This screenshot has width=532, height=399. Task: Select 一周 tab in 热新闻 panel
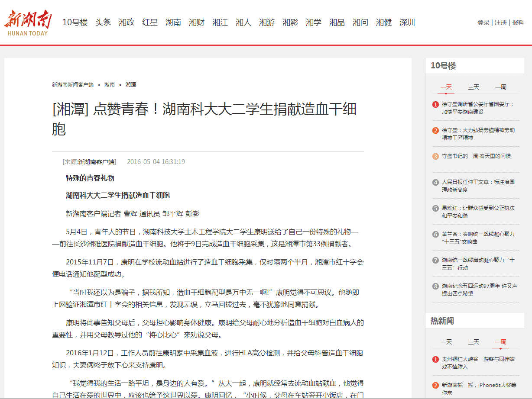point(501,342)
